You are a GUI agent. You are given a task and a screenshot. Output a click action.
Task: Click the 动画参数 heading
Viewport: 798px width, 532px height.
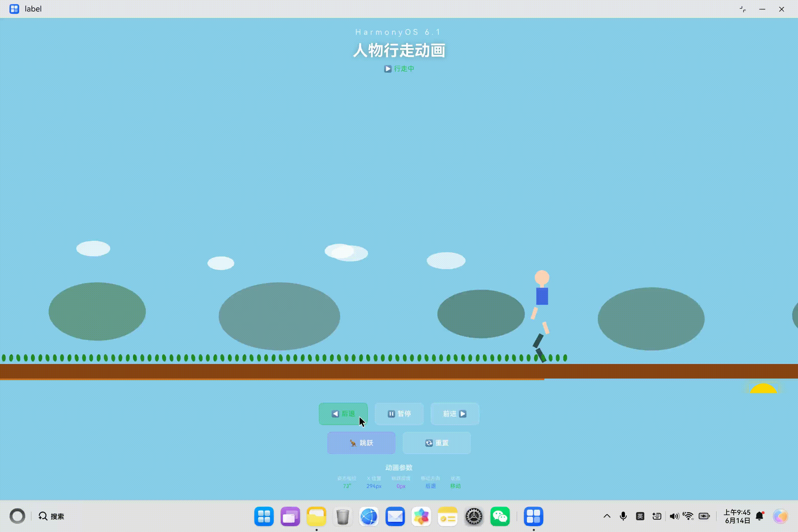pyautogui.click(x=399, y=468)
